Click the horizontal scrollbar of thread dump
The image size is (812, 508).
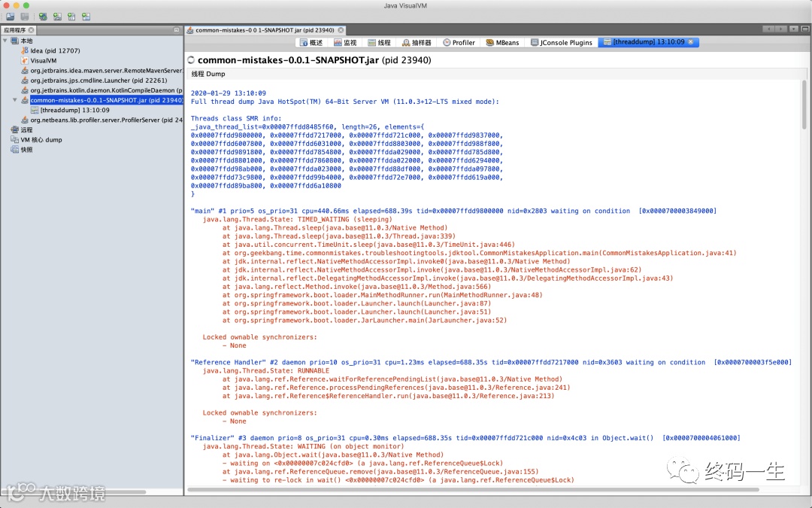(x=474, y=489)
